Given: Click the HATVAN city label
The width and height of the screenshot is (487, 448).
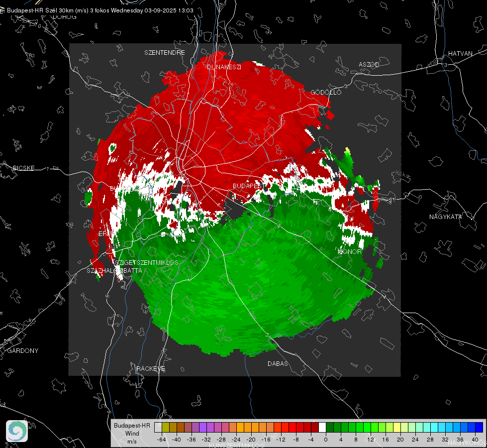Looking at the screenshot, I should tap(460, 53).
